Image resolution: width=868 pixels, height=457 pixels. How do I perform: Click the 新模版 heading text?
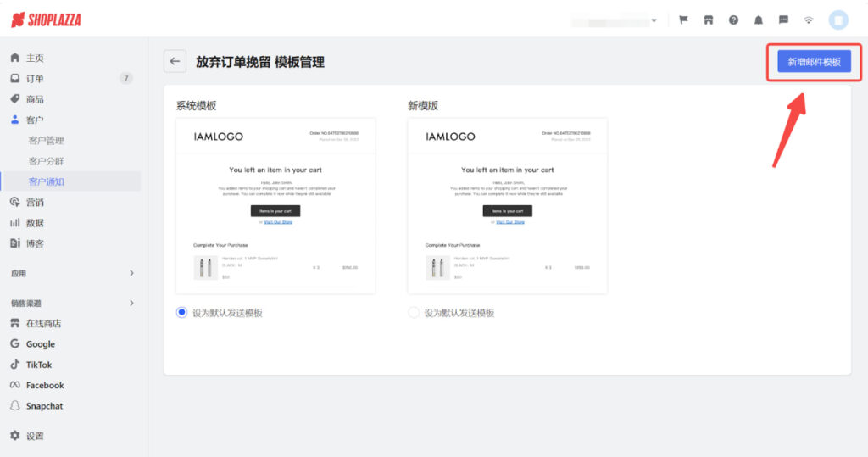click(x=423, y=106)
